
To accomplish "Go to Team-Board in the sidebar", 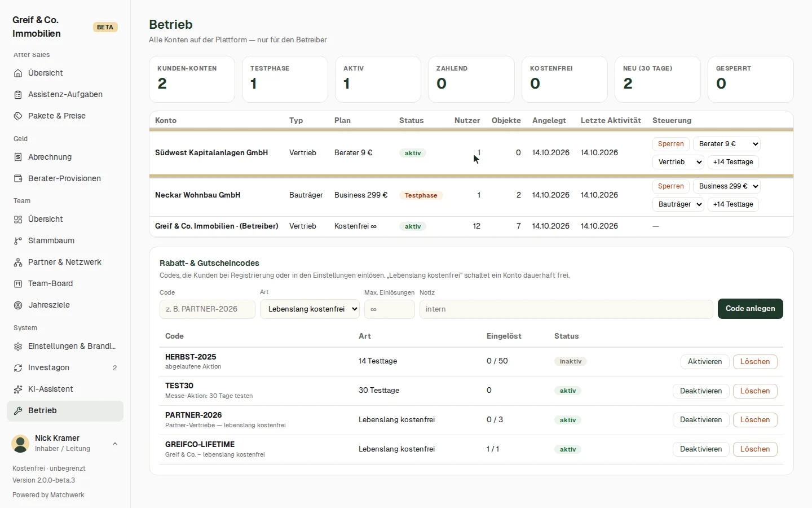I will pyautogui.click(x=65, y=284).
